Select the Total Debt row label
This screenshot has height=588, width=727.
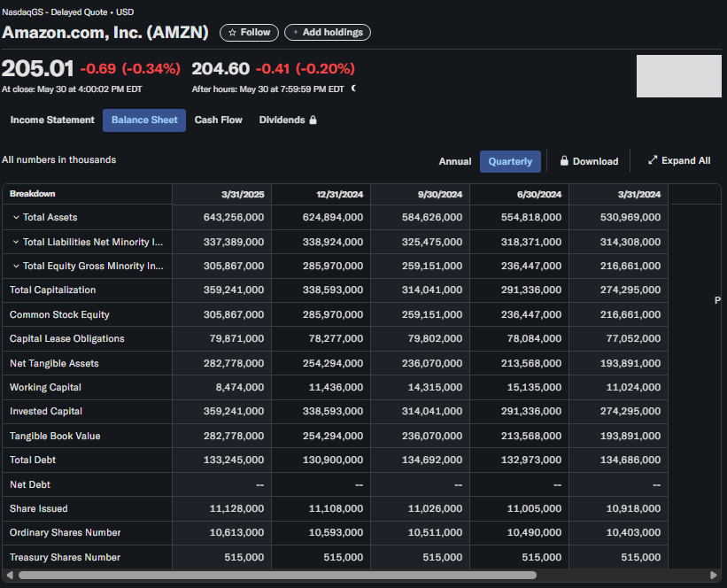tap(33, 460)
